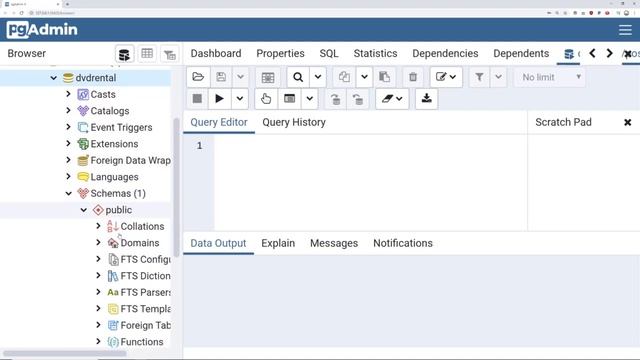
Task: Switch to the Dashboard tab
Action: click(216, 53)
